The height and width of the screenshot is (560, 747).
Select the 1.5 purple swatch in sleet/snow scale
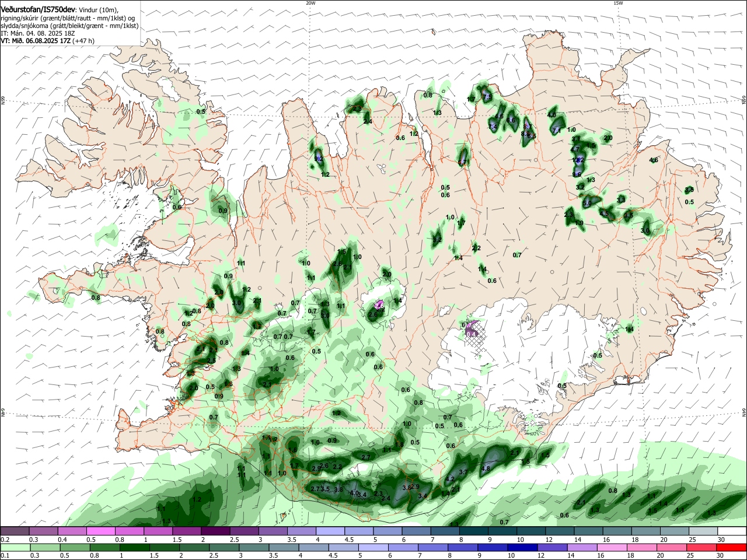187,531
